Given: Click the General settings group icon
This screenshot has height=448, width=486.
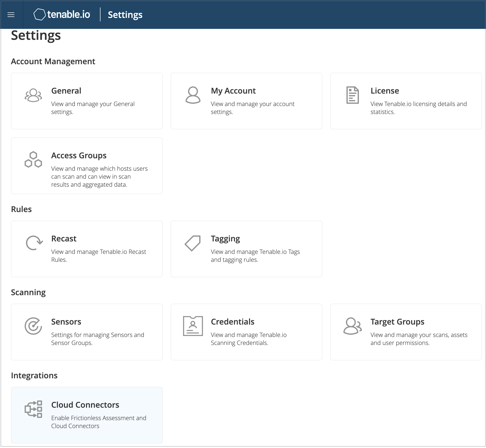Looking at the screenshot, I should pos(33,95).
